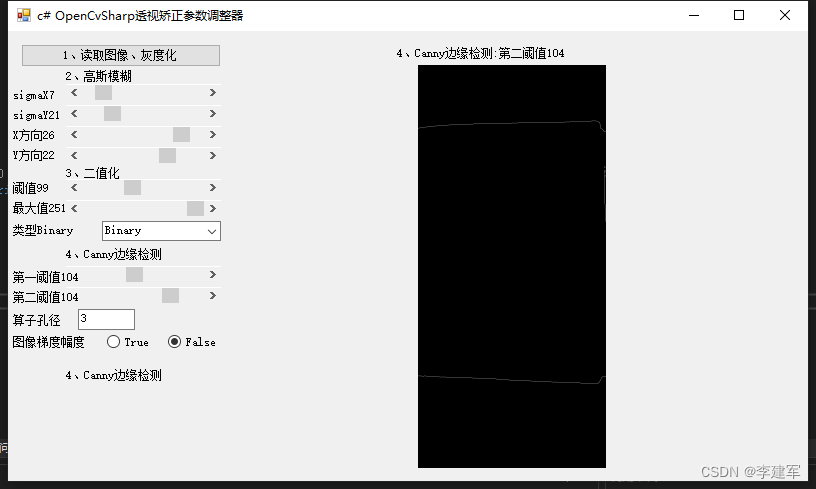
Task: Maximize the OpenCvSharp window
Action: coord(739,16)
